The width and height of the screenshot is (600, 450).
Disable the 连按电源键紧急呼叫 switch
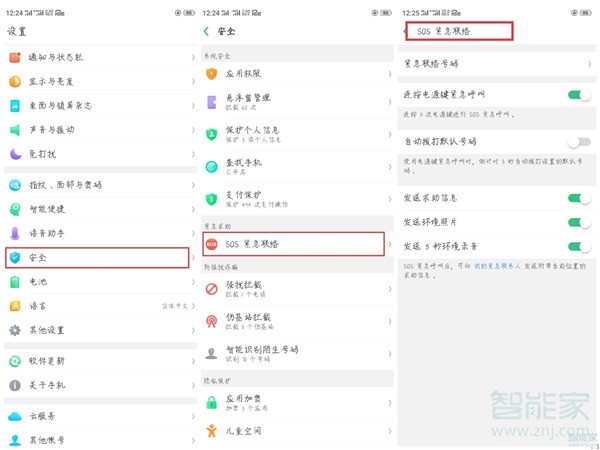(578, 95)
